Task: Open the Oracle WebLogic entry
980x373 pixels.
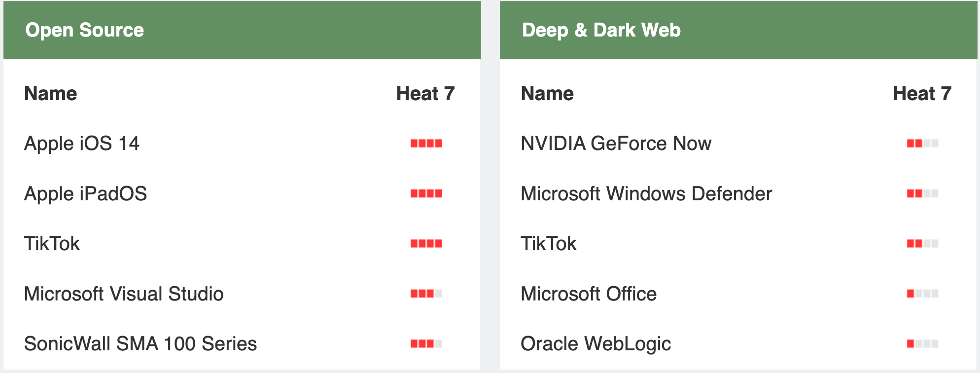Action: click(x=595, y=344)
